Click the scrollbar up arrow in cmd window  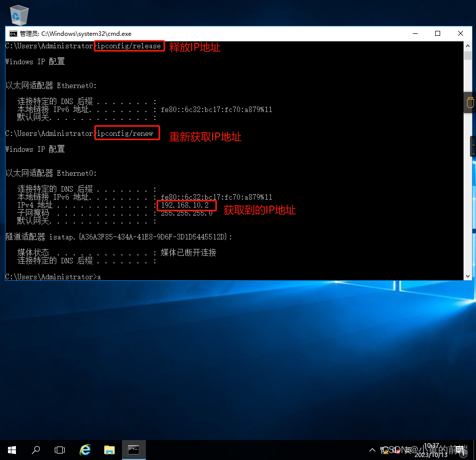coord(468,45)
